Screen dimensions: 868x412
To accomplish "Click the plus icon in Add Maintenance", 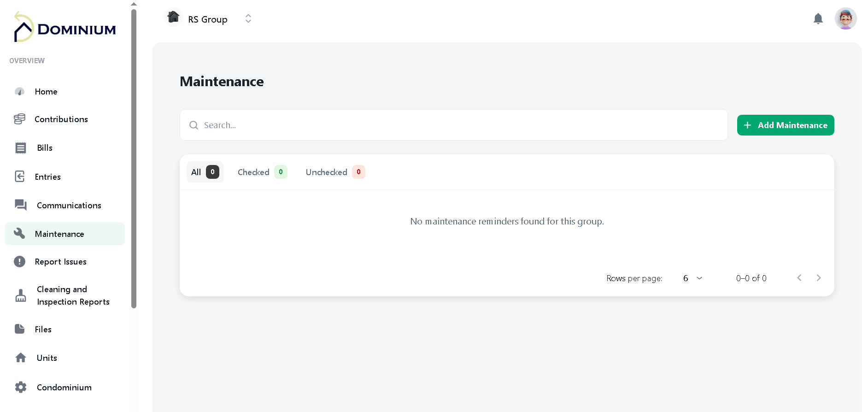I will click(747, 125).
